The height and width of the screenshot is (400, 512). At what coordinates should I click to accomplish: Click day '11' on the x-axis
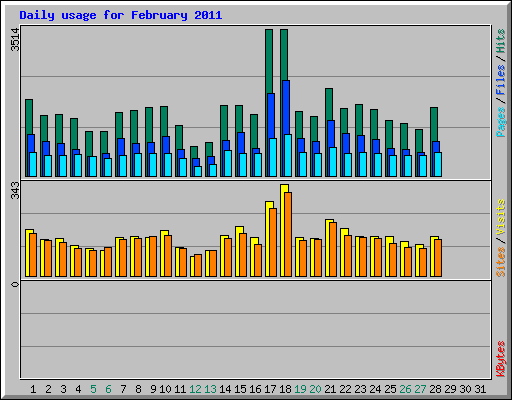(180, 389)
